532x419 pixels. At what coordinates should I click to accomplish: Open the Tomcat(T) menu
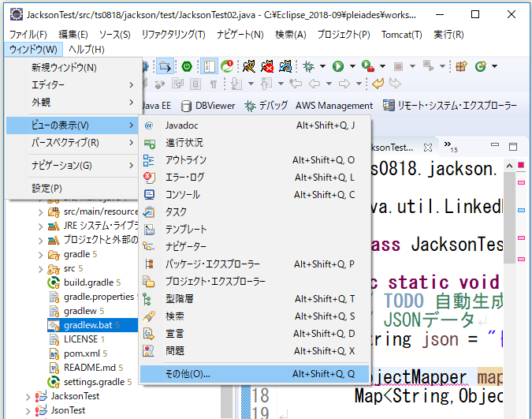coord(401,35)
